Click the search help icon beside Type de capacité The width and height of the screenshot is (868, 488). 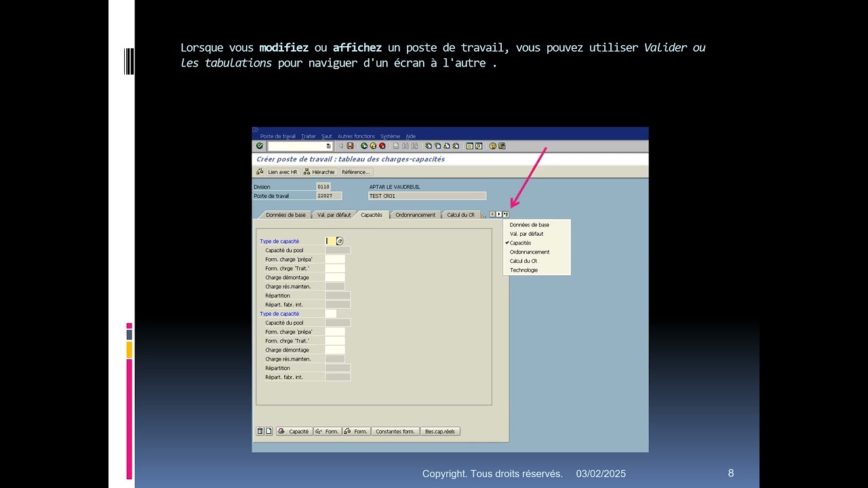point(340,241)
